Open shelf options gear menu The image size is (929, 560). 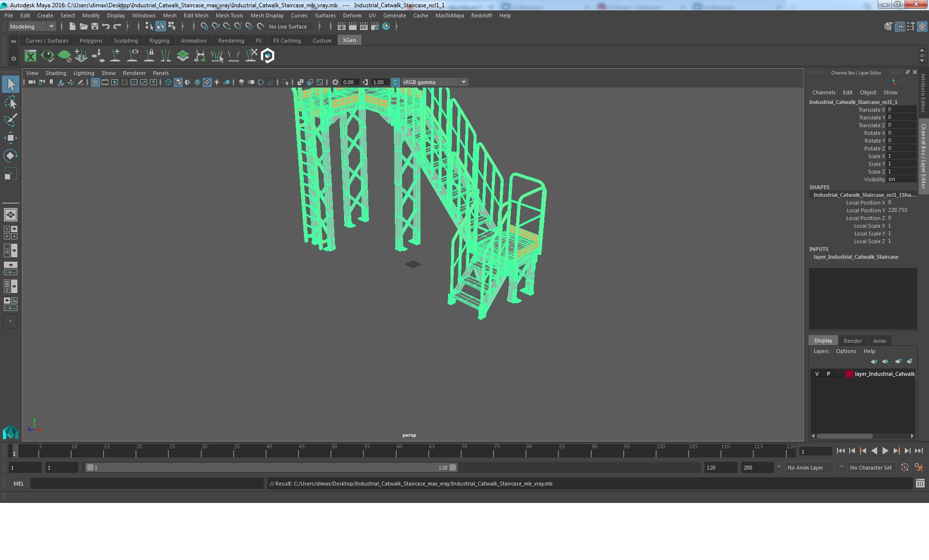point(13,59)
